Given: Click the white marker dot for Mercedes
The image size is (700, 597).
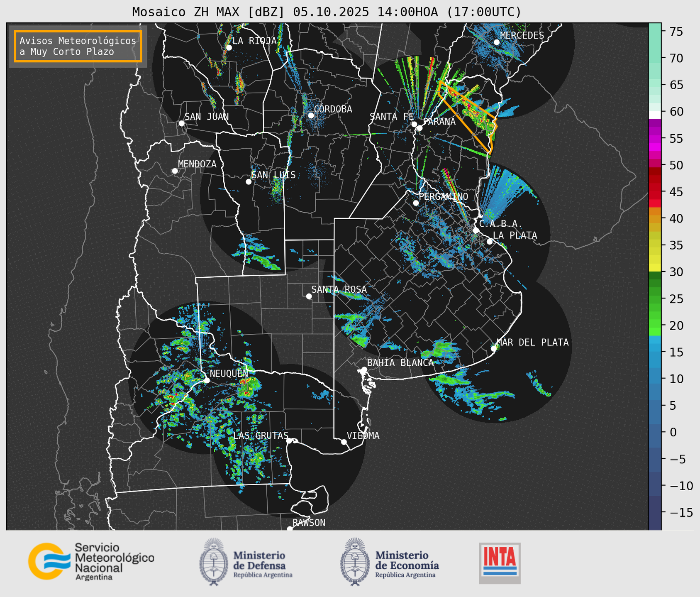Looking at the screenshot, I should pyautogui.click(x=497, y=42).
